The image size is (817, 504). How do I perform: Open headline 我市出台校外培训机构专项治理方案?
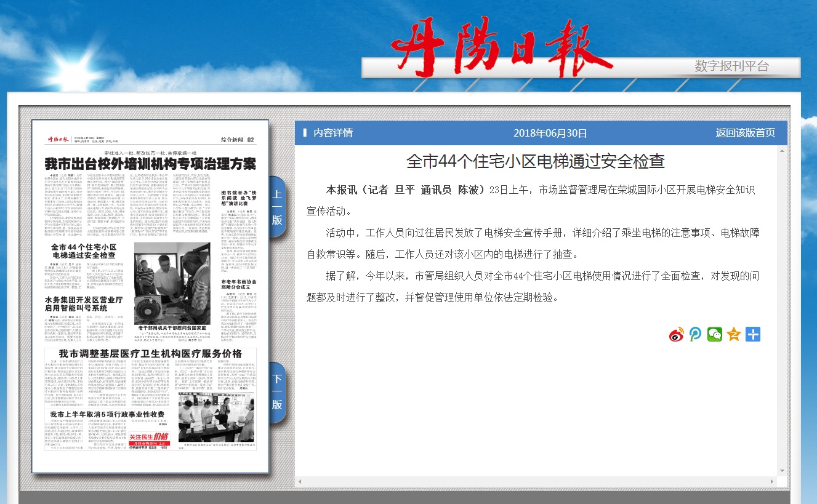[x=150, y=164]
